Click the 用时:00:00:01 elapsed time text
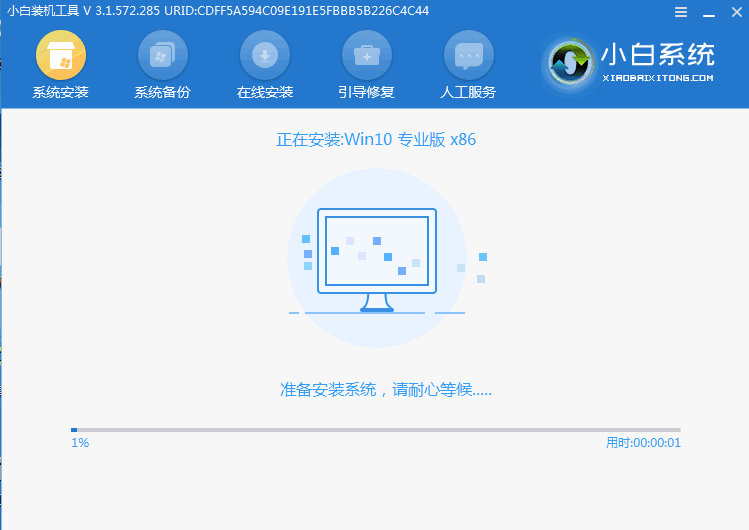 (643, 443)
